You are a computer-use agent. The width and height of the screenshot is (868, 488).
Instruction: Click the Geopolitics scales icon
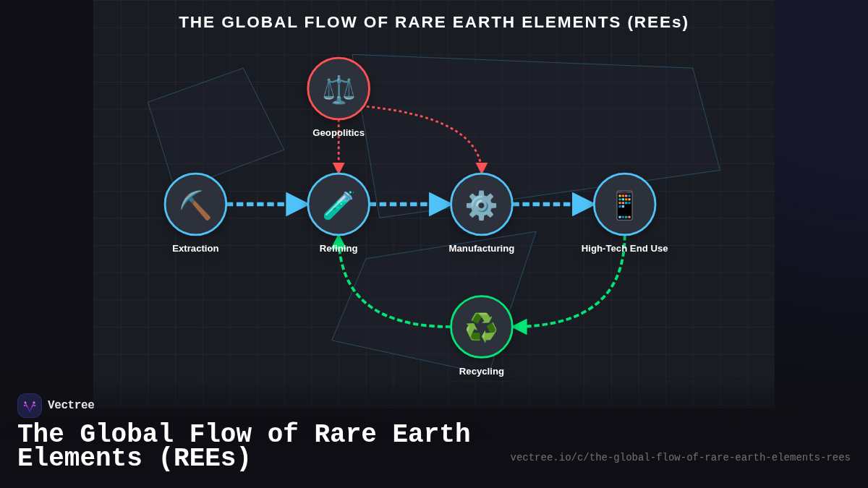339,88
